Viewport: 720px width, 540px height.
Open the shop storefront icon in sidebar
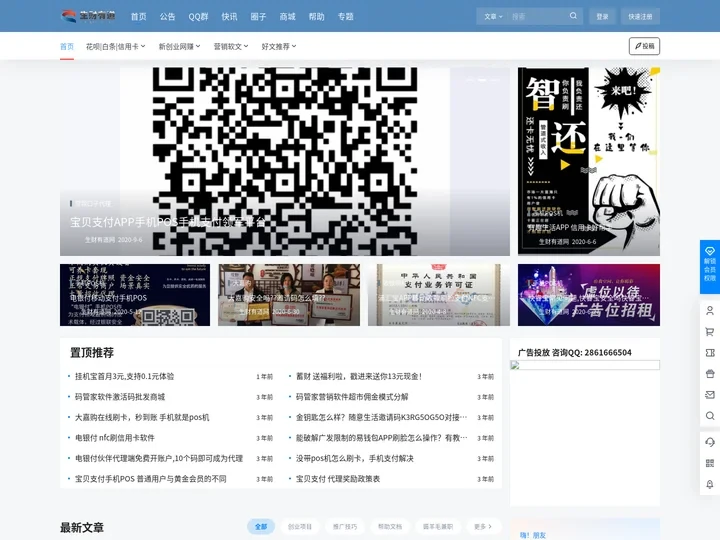(709, 374)
